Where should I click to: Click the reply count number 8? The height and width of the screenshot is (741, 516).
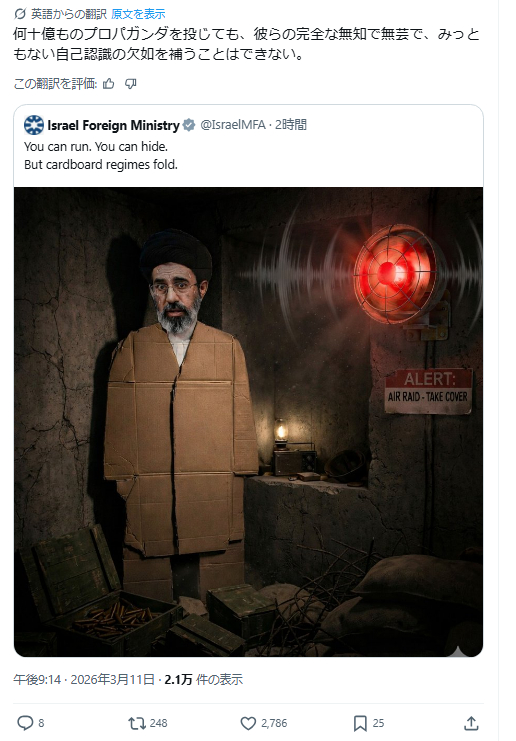(41, 723)
